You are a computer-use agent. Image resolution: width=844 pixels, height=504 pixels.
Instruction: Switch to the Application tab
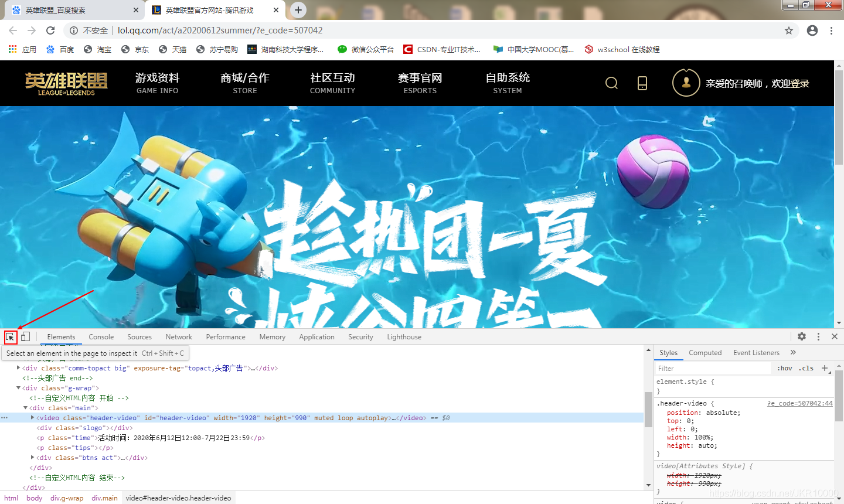tap(316, 337)
